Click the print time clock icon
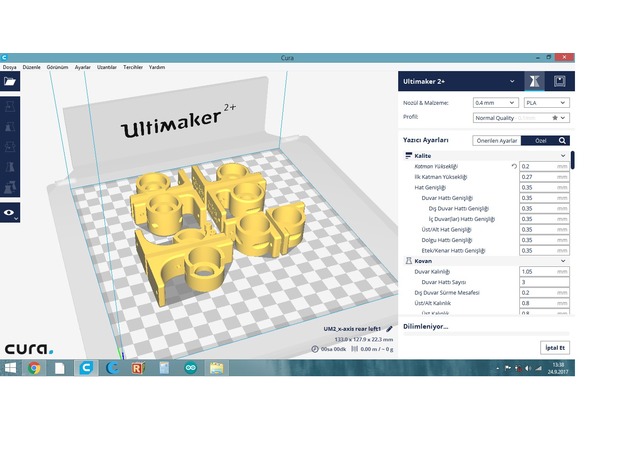 (315, 349)
